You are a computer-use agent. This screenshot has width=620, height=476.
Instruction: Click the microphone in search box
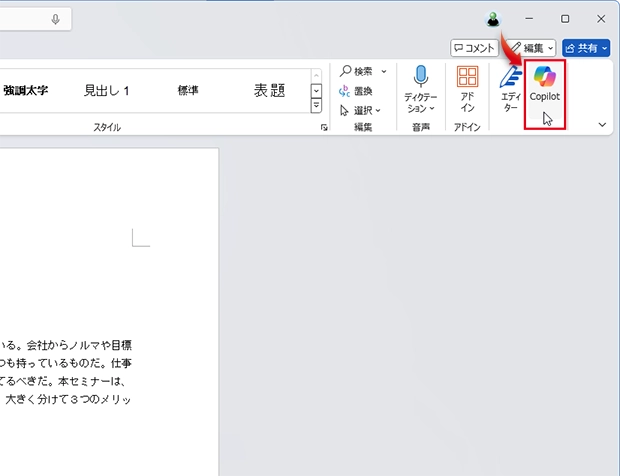click(55, 19)
